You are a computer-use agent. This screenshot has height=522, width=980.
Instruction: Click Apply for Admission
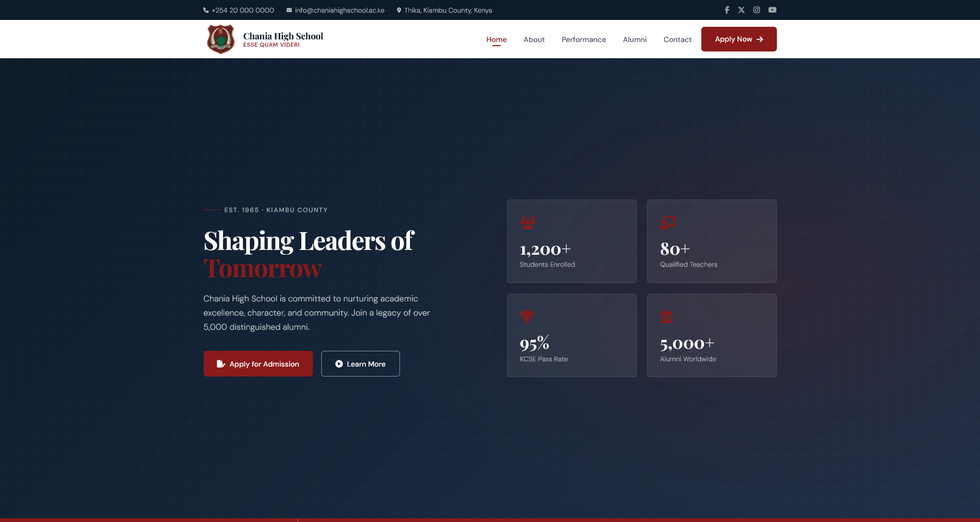point(258,363)
